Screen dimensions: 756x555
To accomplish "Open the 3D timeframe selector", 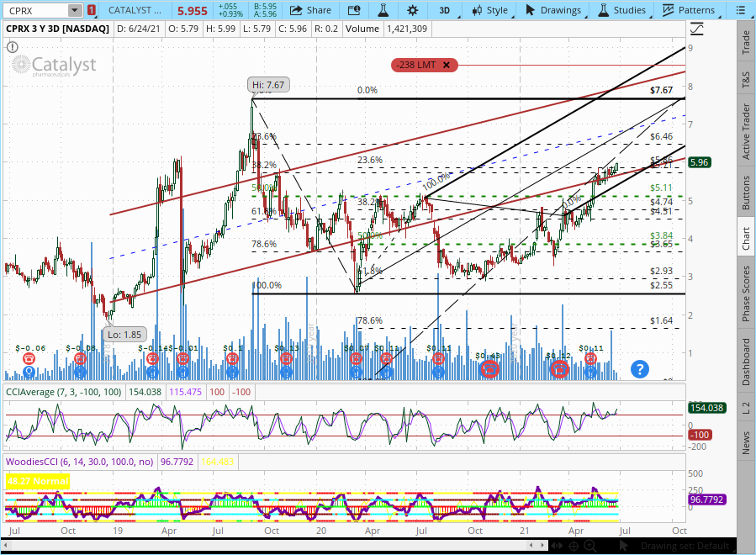I will pyautogui.click(x=445, y=10).
